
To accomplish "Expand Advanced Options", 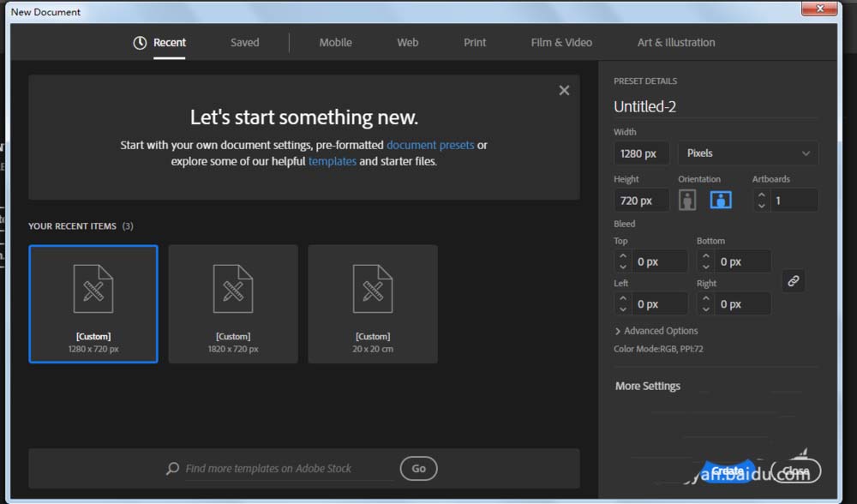I will (656, 331).
